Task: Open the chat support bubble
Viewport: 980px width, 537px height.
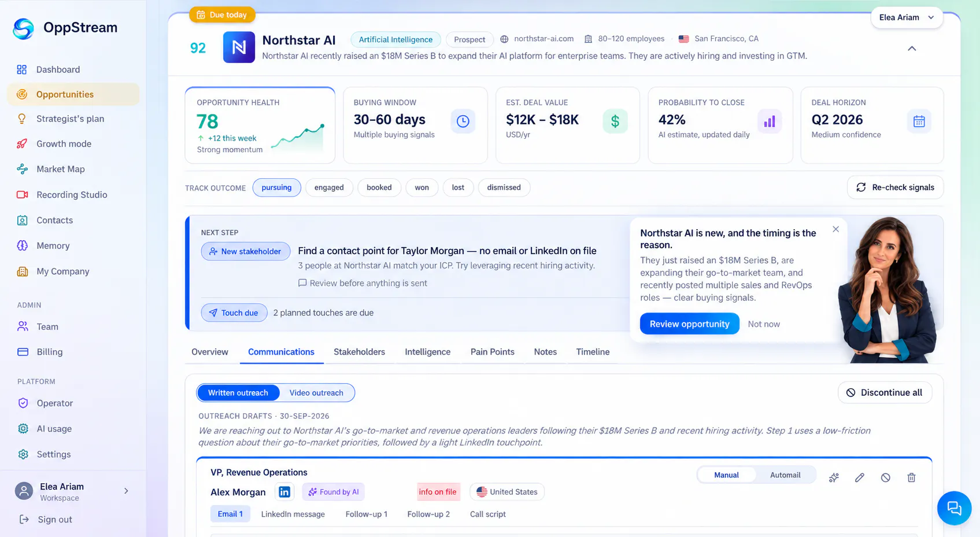Action: 954,508
